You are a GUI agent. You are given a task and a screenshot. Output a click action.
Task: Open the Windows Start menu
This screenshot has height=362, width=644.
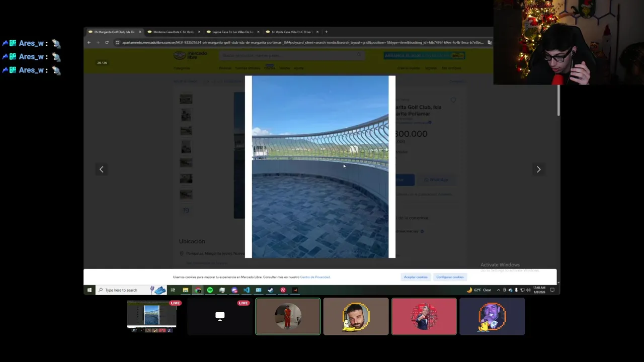click(90, 290)
